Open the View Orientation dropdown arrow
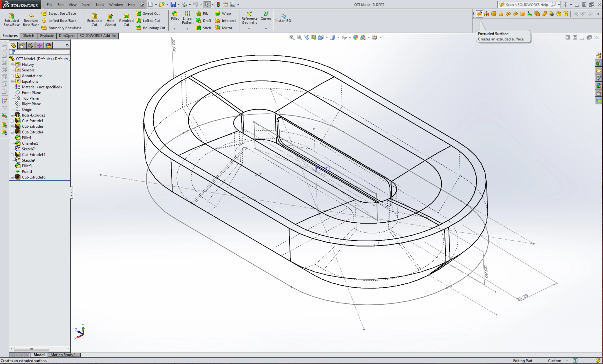Viewport: 603px width, 364px height. tap(327, 37)
